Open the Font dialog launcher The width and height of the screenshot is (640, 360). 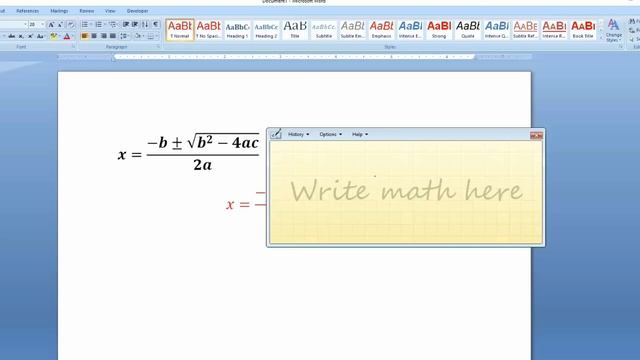[x=73, y=47]
